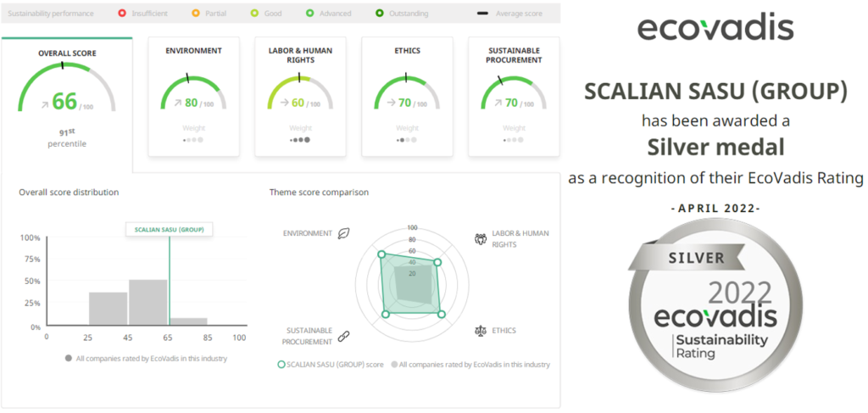Click the ecovadis logo at top right
Image resolution: width=868 pixels, height=413 pixels.
click(x=715, y=28)
